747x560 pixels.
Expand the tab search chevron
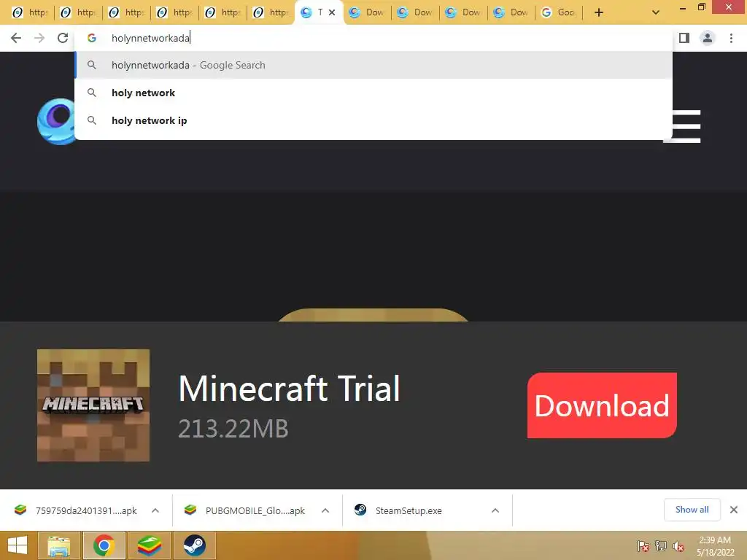click(x=656, y=12)
